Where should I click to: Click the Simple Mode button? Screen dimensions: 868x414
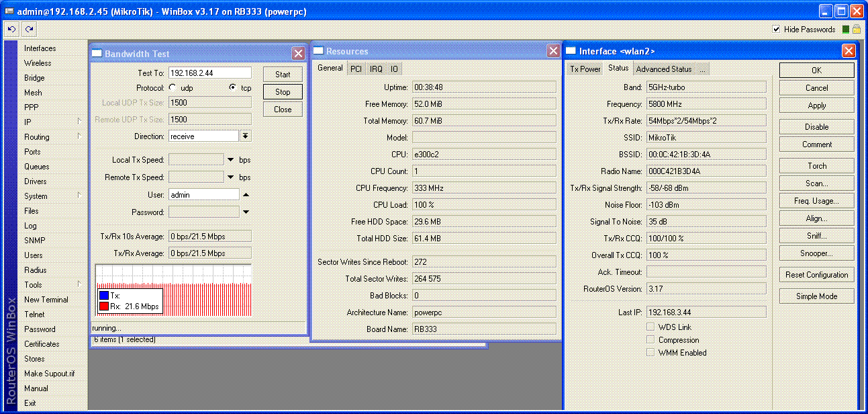click(x=816, y=296)
